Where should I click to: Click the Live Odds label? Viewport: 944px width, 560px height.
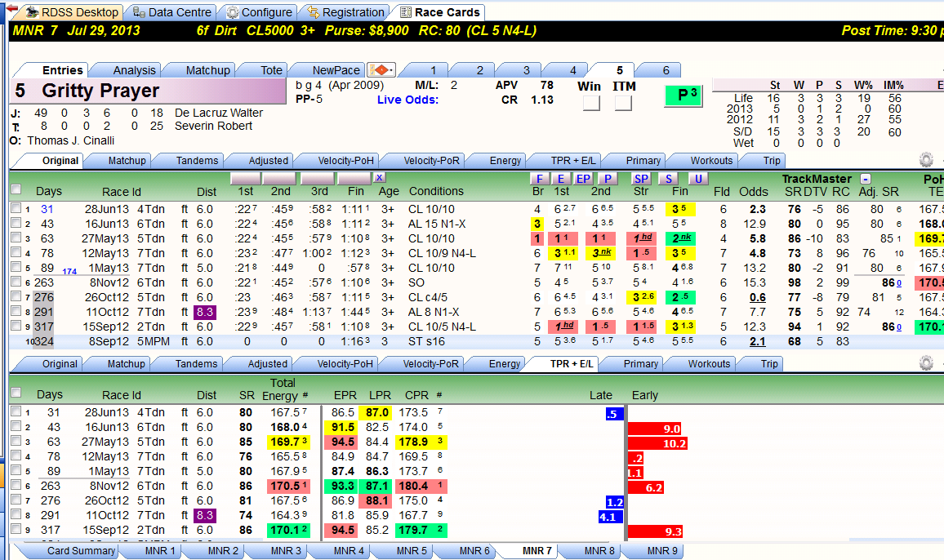(407, 100)
